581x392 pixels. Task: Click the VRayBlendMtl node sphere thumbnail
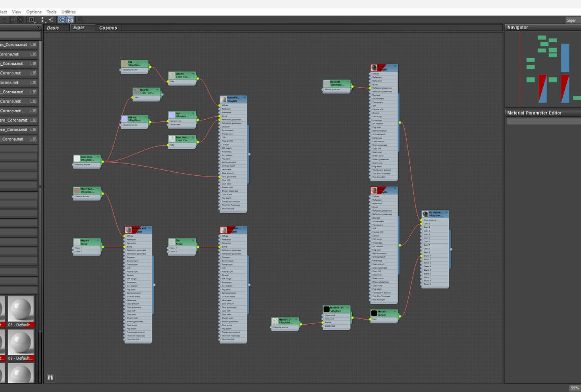(426, 214)
